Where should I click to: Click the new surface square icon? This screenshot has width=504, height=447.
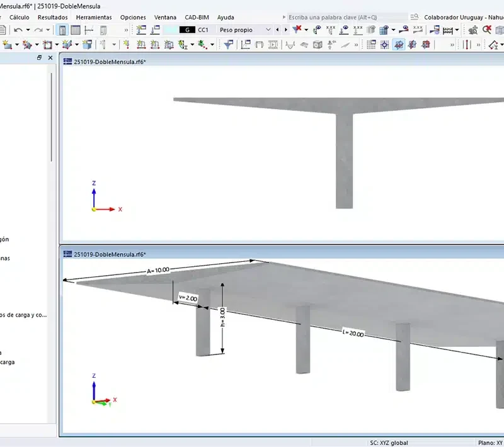47,45
